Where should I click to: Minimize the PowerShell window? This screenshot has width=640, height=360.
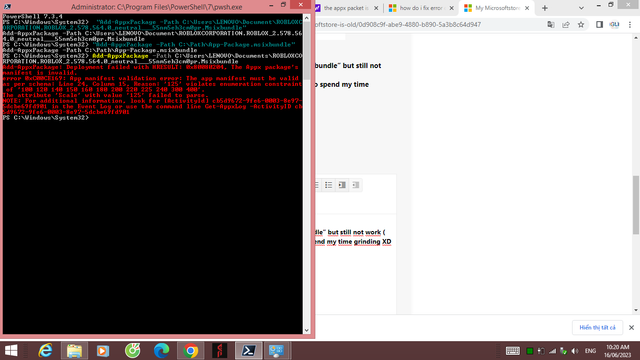click(271, 5)
